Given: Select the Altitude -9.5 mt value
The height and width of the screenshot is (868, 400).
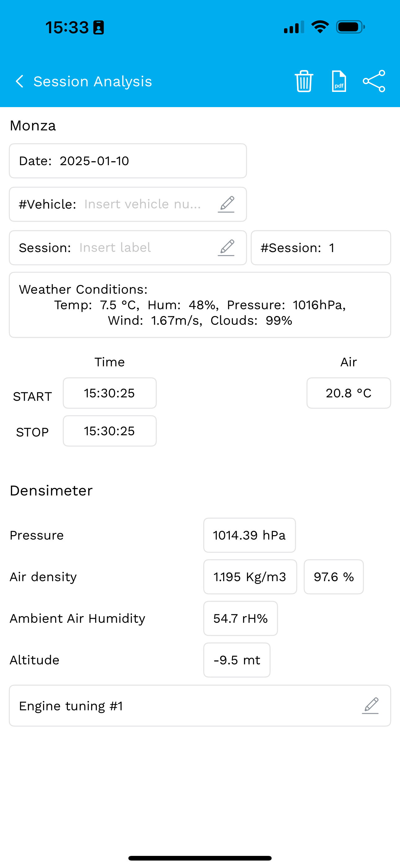Looking at the screenshot, I should [x=237, y=660].
